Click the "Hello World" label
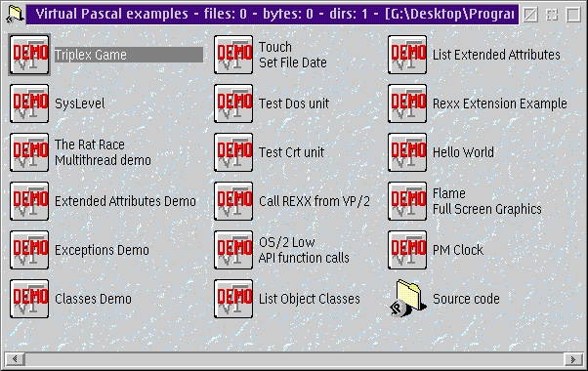Viewport: 588px width, 371px height. coord(464,152)
